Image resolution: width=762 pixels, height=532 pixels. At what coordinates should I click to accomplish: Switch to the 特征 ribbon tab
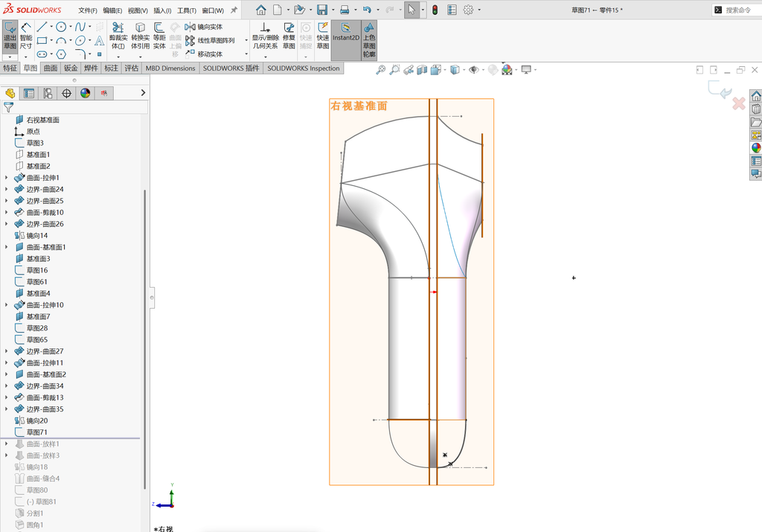point(10,68)
